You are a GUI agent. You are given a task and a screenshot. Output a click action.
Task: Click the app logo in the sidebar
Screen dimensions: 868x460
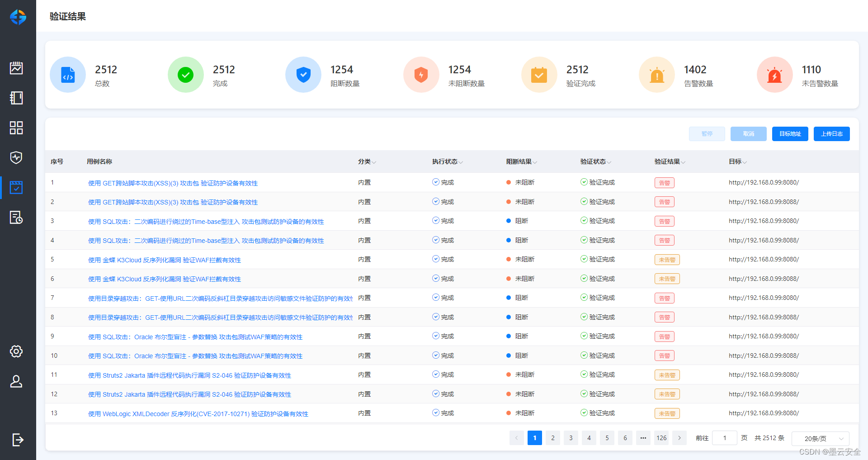pos(18,17)
